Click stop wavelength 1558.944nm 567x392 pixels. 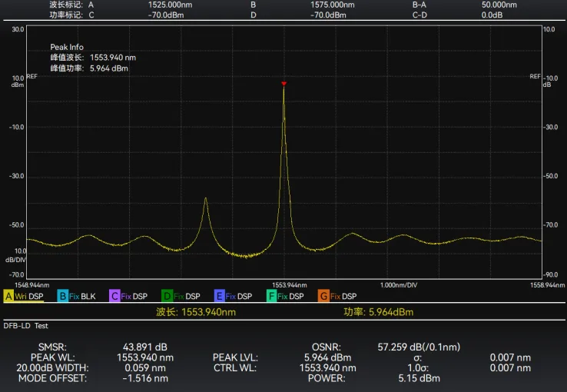[x=548, y=285]
